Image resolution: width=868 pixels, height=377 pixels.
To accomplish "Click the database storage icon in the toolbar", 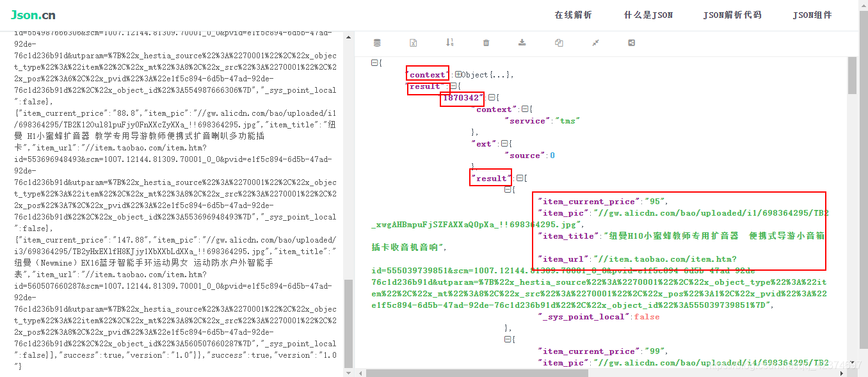I will tap(377, 43).
